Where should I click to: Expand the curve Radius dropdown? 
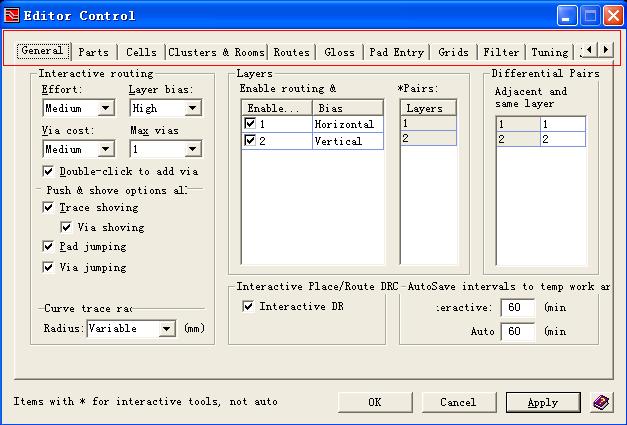pos(166,328)
